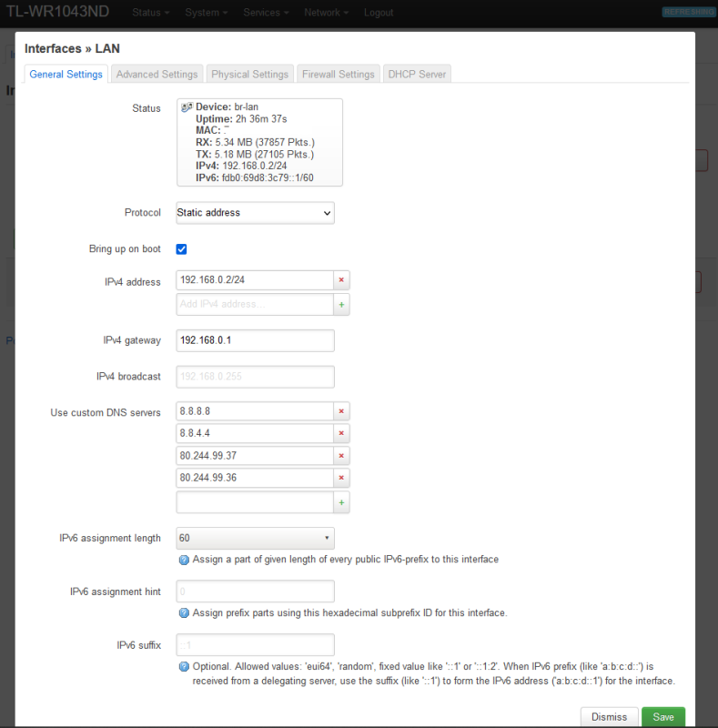This screenshot has height=728, width=718.
Task: Click the IPv6 suffix help icon
Action: 184,667
